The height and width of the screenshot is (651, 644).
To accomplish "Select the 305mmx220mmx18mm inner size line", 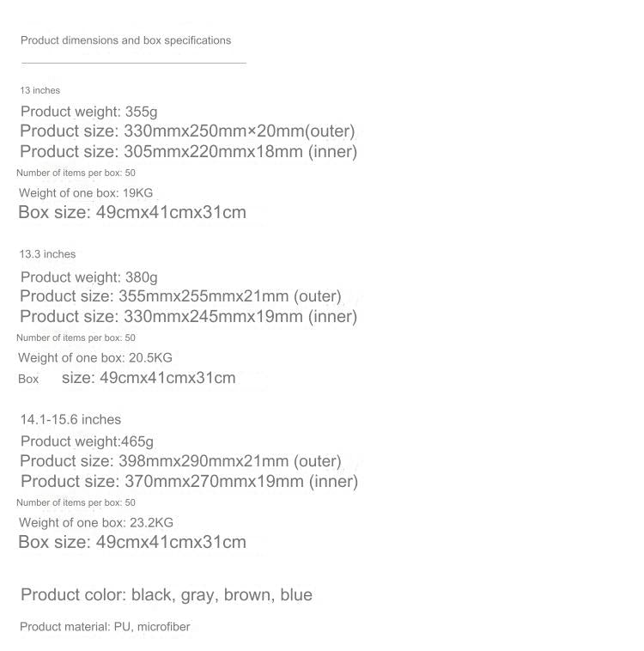I will point(188,152).
